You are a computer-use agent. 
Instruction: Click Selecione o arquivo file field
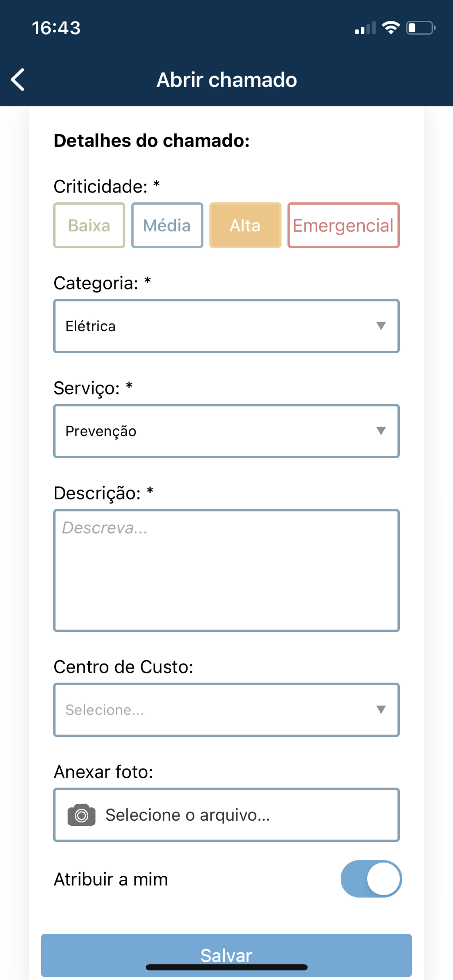[x=226, y=815]
